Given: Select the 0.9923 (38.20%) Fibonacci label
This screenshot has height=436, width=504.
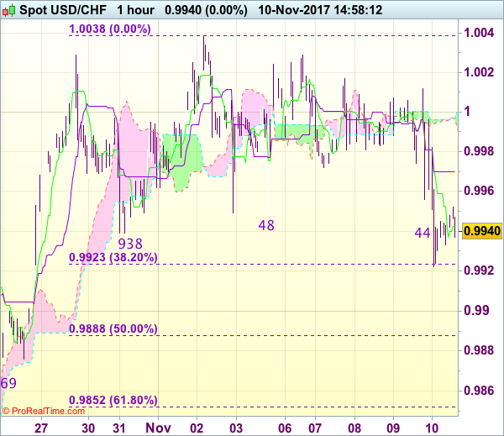Looking at the screenshot, I should (x=113, y=257).
